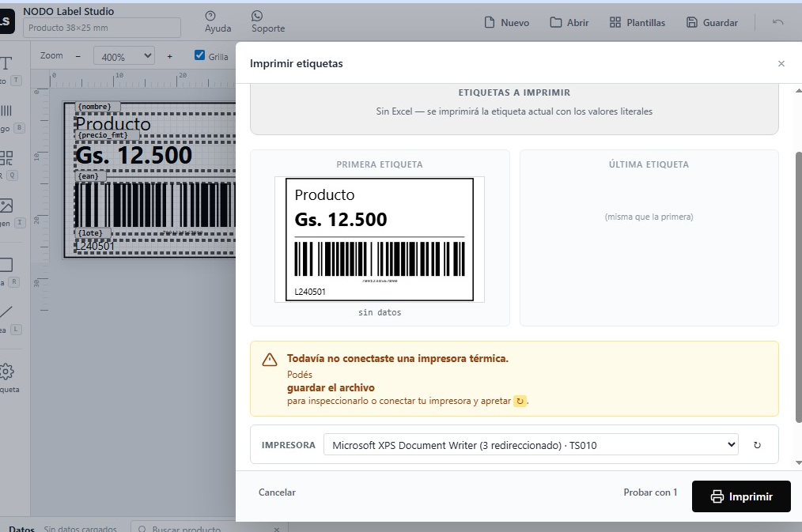
Task: Cancel the print dialog
Action: tap(277, 492)
